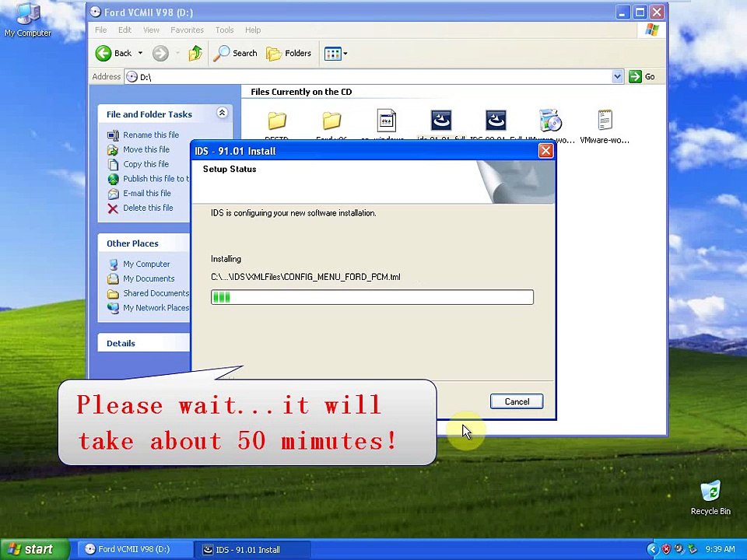
Task: Go up one folder level icon
Action: pyautogui.click(x=195, y=54)
